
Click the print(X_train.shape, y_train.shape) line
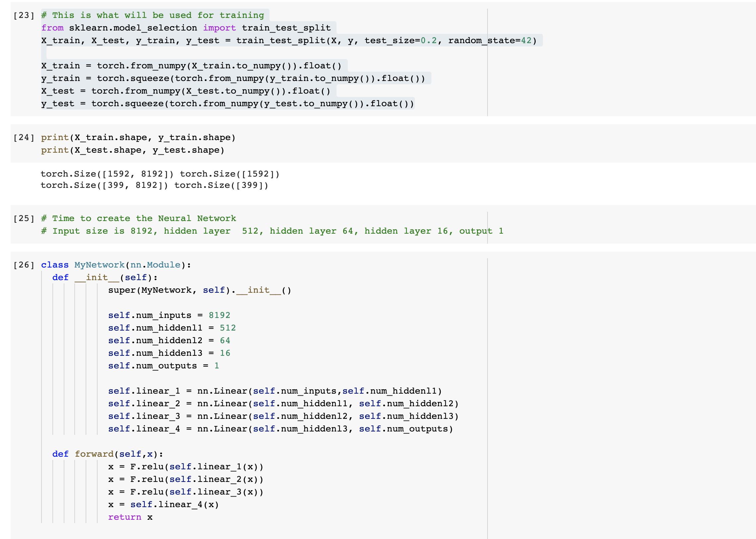coord(138,138)
